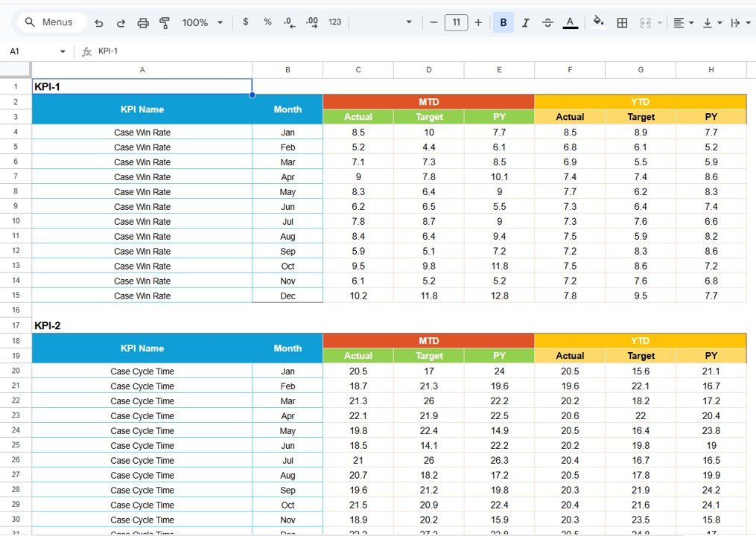
Task: Select the Paint format roller icon
Action: click(x=165, y=23)
